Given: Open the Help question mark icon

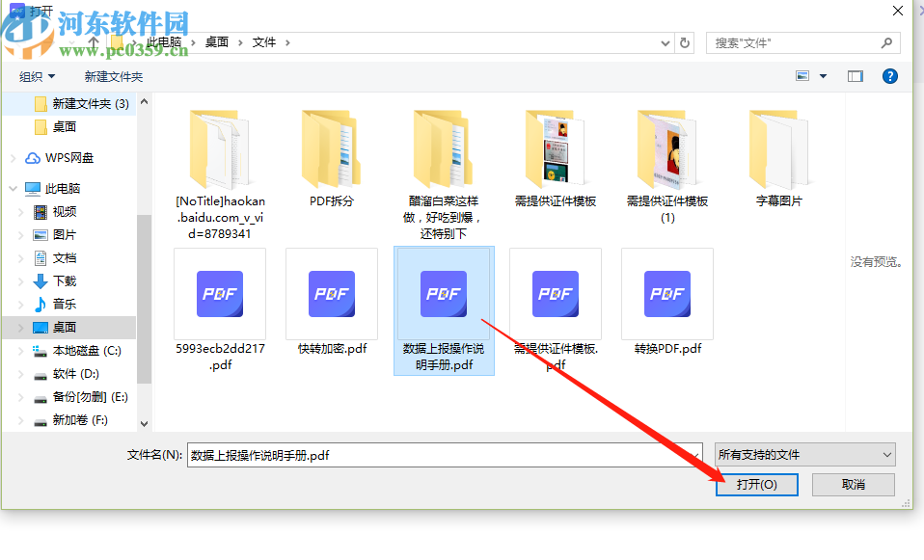Looking at the screenshot, I should [x=889, y=75].
